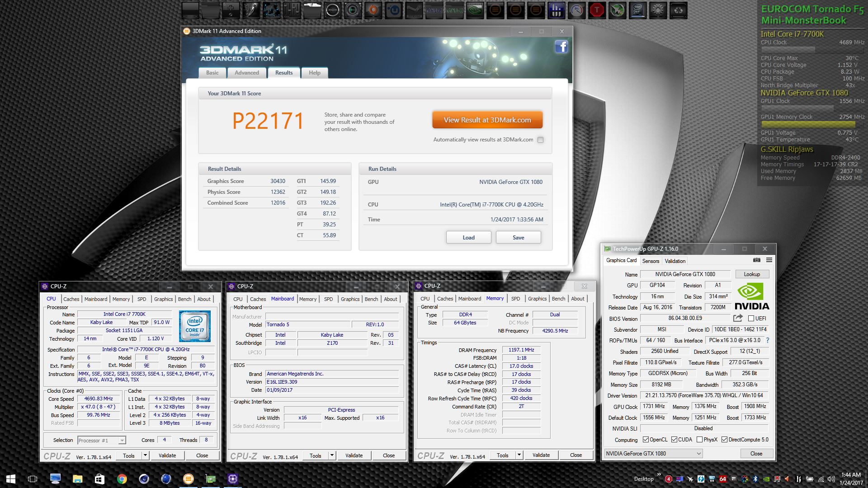This screenshot has height=488, width=868.
Task: Open the GPU-Z hamburger menu
Action: point(769,260)
